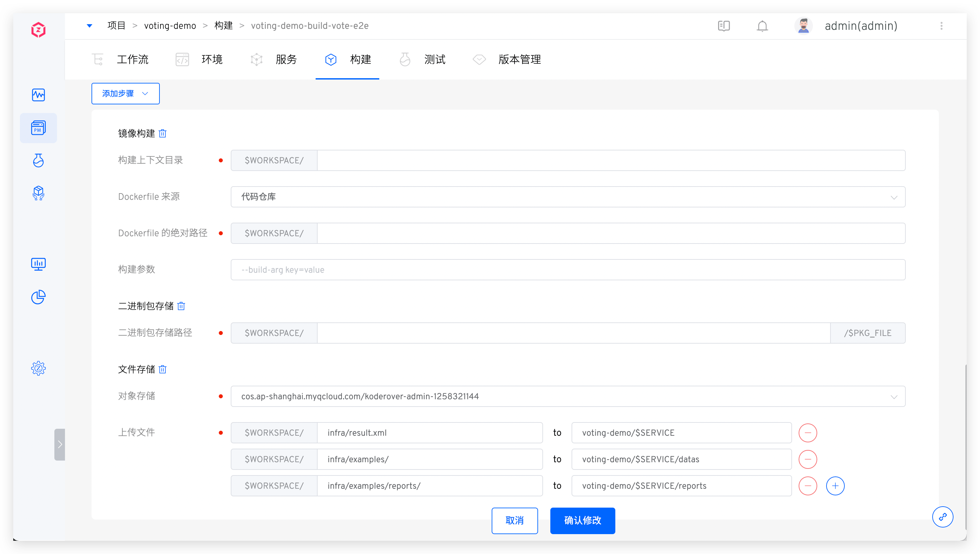Select the pie chart insights icon
The width and height of the screenshot is (980, 554).
pyautogui.click(x=38, y=297)
